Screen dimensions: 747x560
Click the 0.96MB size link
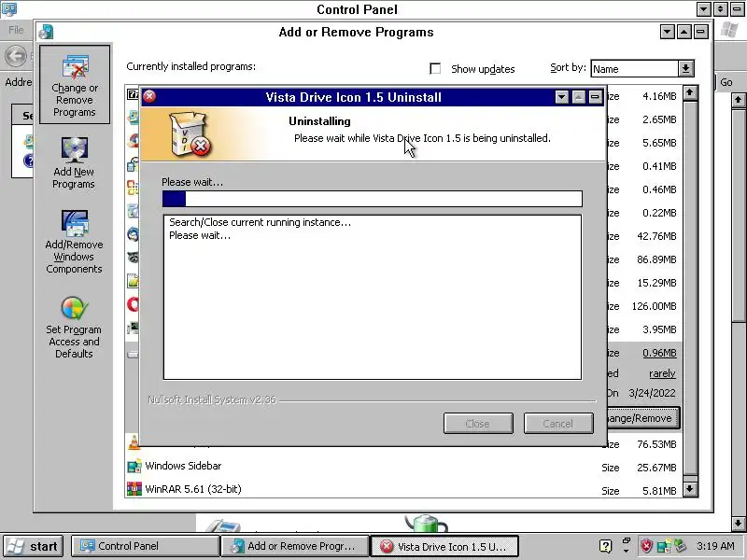click(659, 353)
